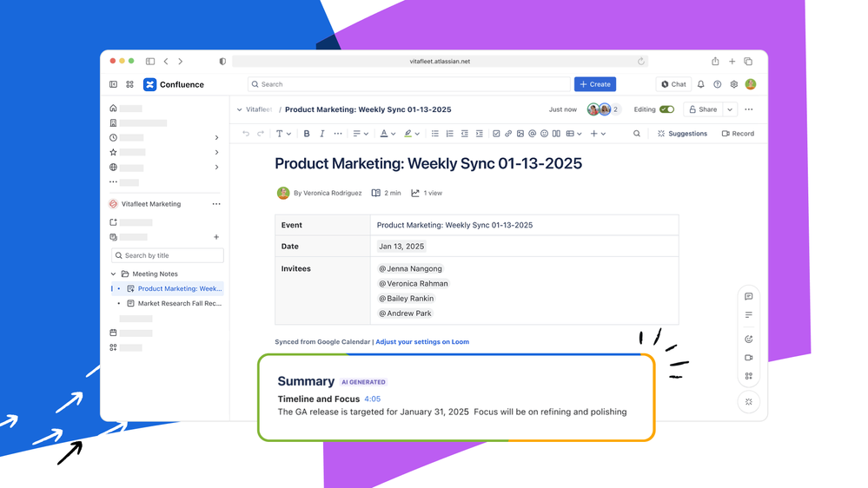Click the Confluence logo
868x488 pixels.
tap(149, 84)
